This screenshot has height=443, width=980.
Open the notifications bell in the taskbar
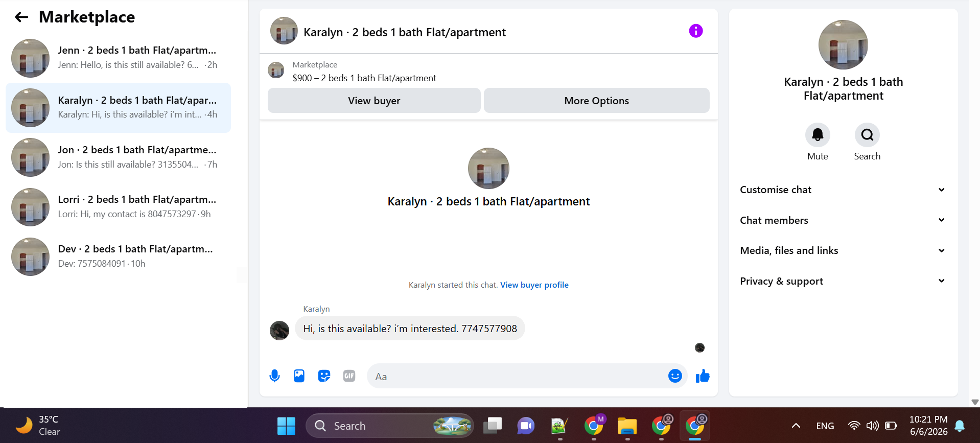[x=960, y=426]
